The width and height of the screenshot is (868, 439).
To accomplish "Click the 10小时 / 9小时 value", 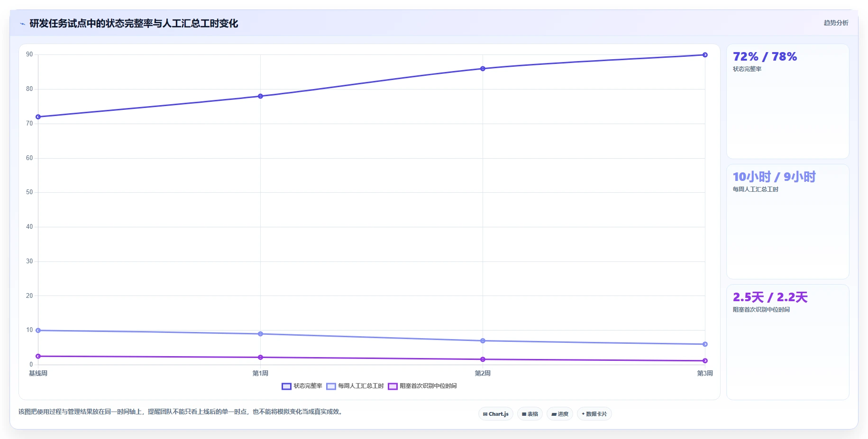I will point(774,177).
